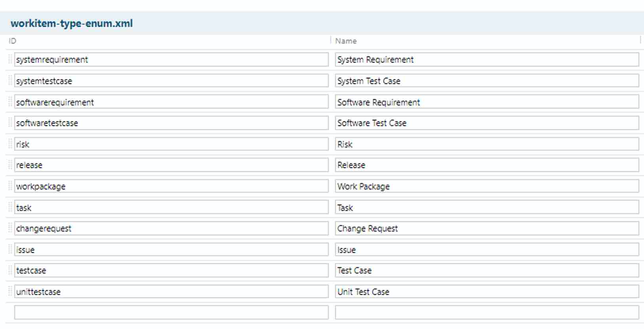Screen dimensions: 644x329
Task: Click the drag handle beside softwaretestcase row
Action: 10,123
